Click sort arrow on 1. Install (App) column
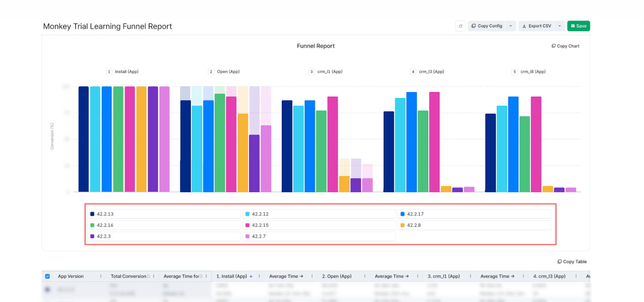Screen dimensions: 644x302 point(251,276)
